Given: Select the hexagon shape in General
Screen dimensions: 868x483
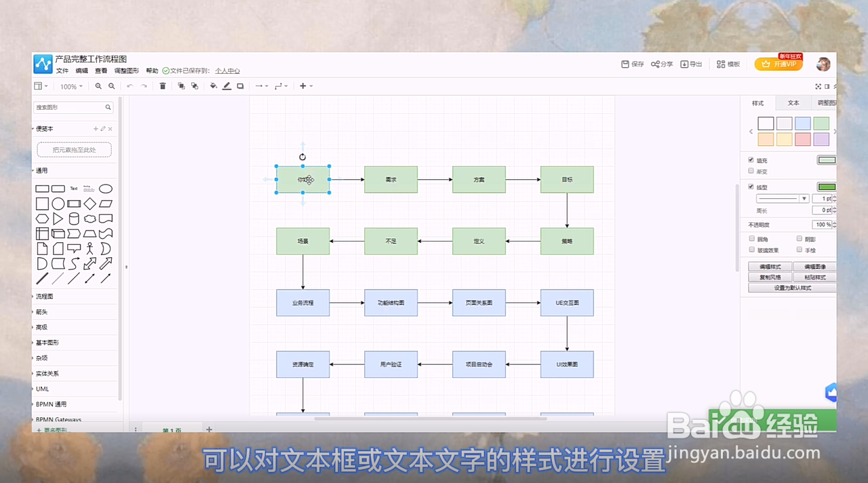Looking at the screenshot, I should click(x=42, y=218).
